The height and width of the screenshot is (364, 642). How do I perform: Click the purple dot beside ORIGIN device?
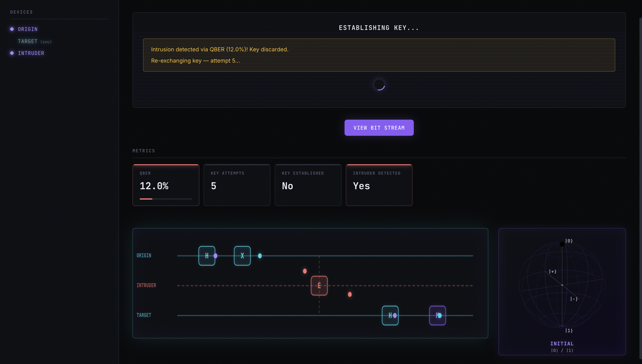pyautogui.click(x=12, y=29)
